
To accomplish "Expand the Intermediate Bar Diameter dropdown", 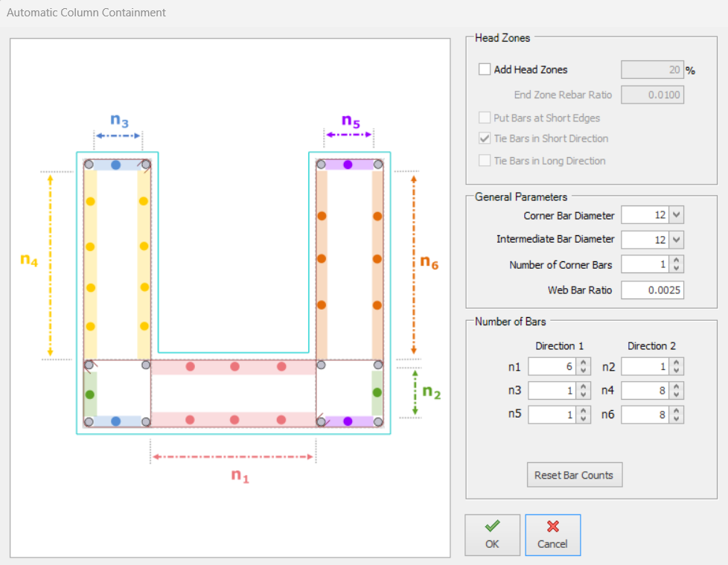I will pos(676,240).
